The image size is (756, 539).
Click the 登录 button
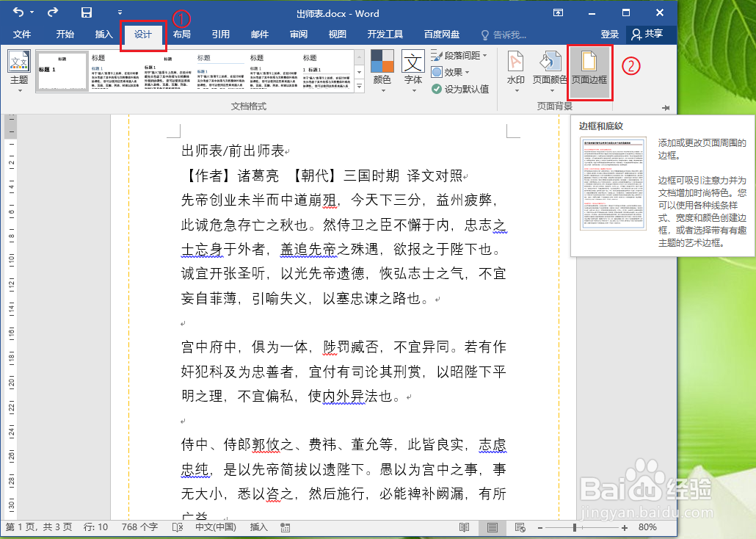pos(609,34)
